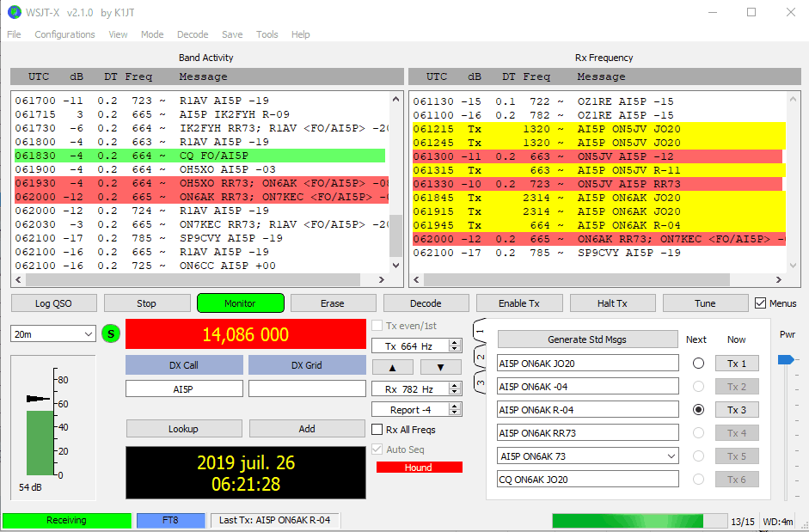Select Next radio button for Tx 2
The width and height of the screenshot is (809, 532).
[x=698, y=387]
